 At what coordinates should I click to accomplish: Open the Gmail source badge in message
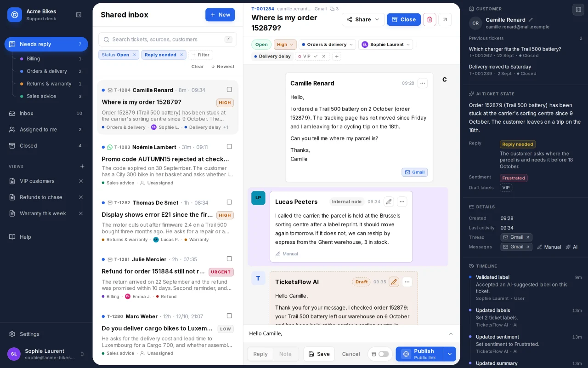415,172
